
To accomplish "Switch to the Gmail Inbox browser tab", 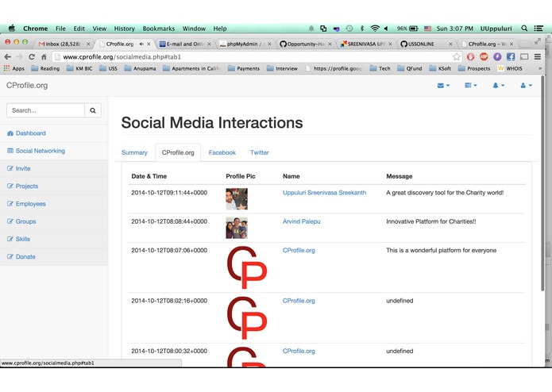I will [x=64, y=44].
